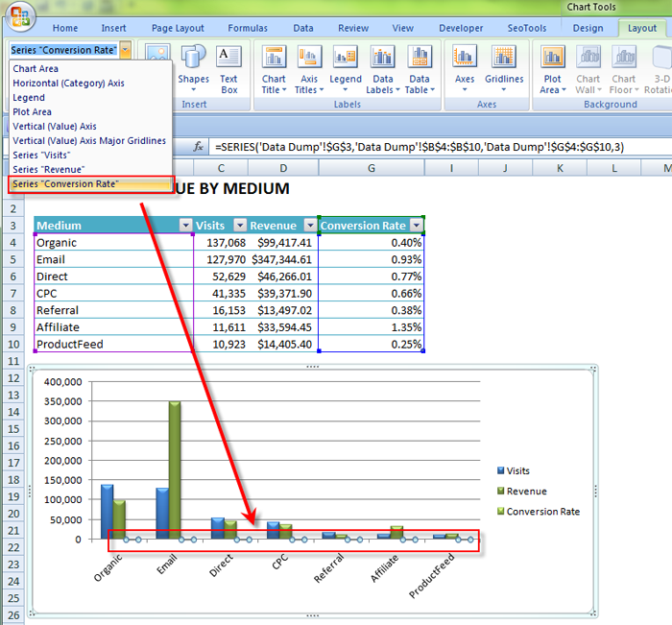Click the Conversion Rate legend entry text
This screenshot has width=672, height=625.
543,512
